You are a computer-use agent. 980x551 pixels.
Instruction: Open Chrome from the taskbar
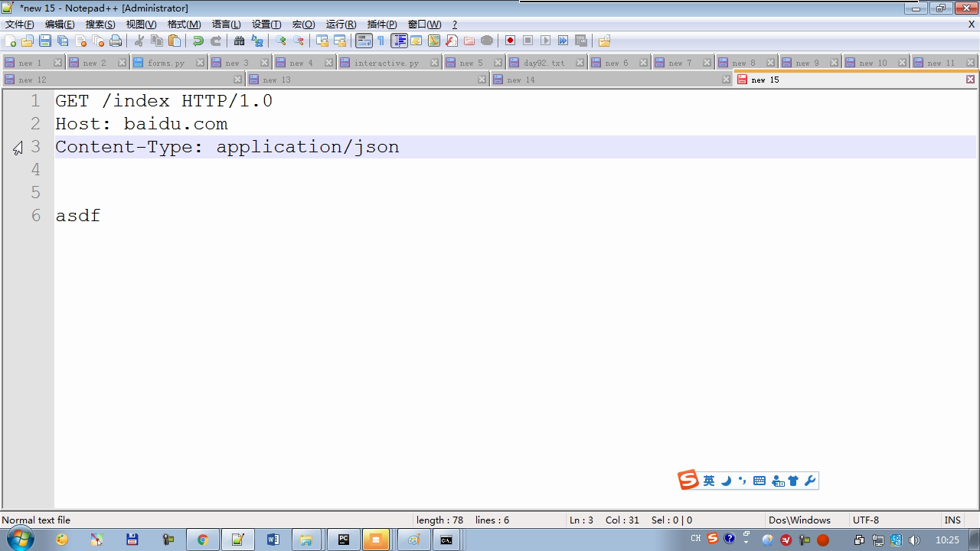coord(202,540)
